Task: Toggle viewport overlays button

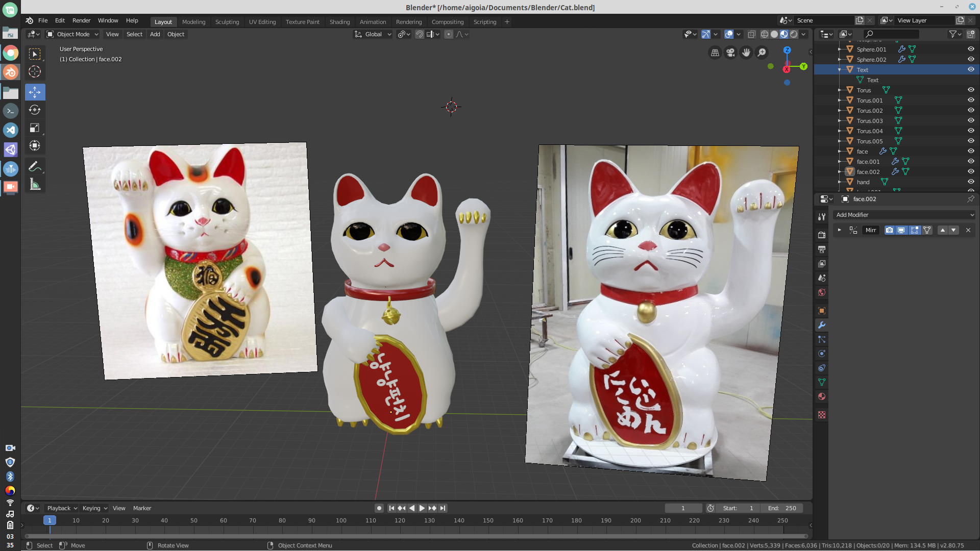Action: (729, 34)
